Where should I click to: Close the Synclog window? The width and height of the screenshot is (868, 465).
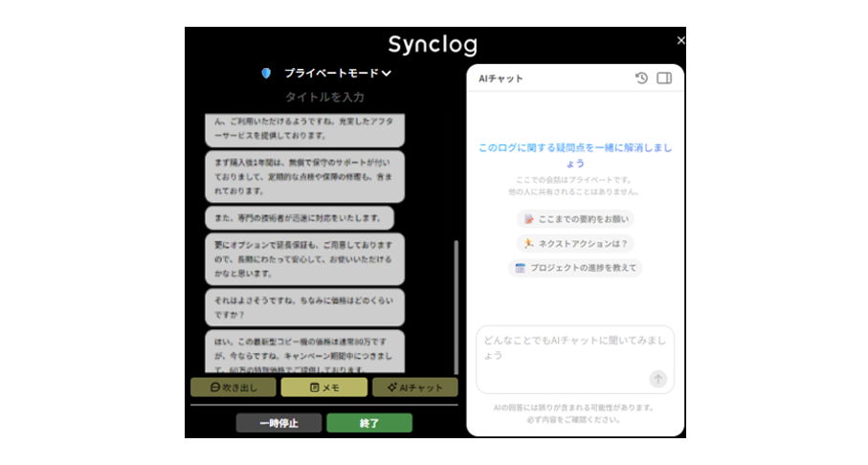pyautogui.click(x=680, y=40)
